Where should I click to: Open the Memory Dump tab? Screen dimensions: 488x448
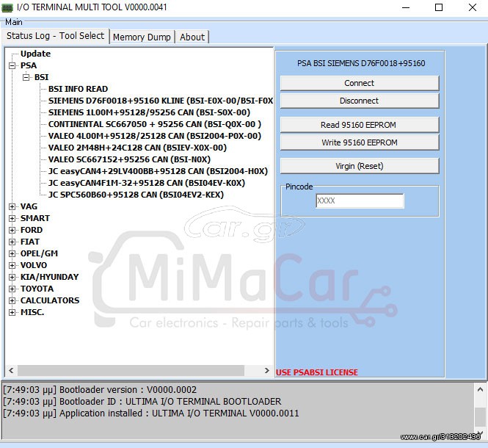click(x=142, y=37)
